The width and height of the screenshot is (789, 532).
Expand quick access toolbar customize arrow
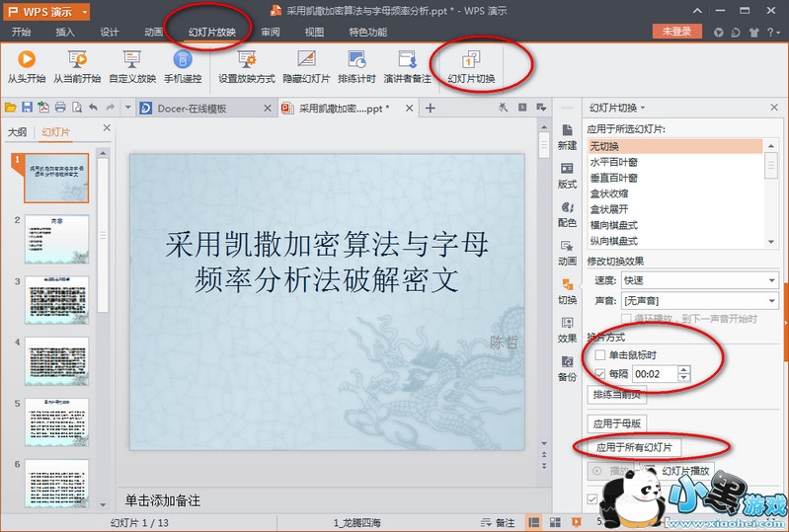point(127,108)
